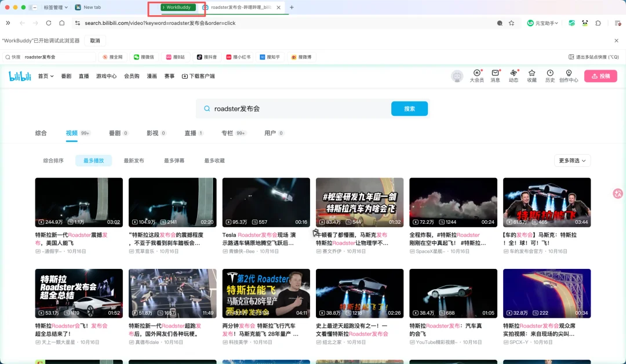
Task: Open 标签管理 tab management dropdown
Action: (56, 7)
